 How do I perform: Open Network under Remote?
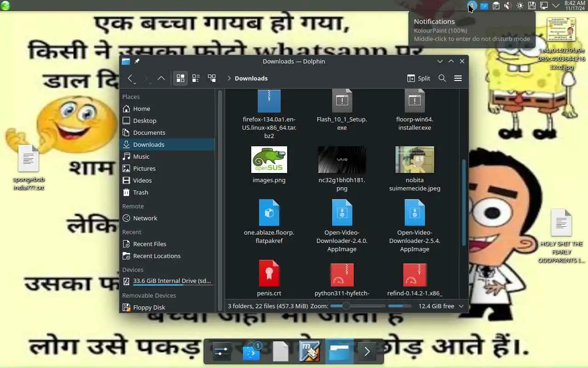[167, 218]
